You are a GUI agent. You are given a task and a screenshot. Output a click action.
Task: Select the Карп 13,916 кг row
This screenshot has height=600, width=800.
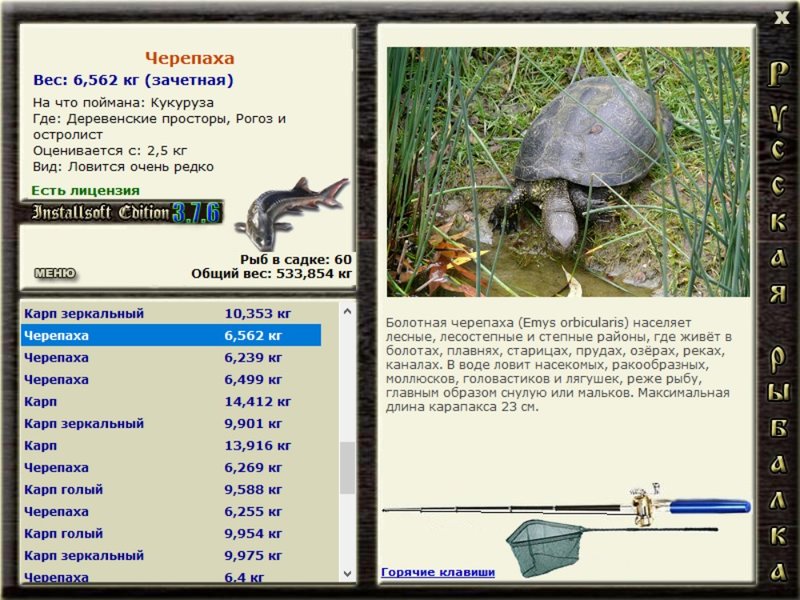point(171,445)
